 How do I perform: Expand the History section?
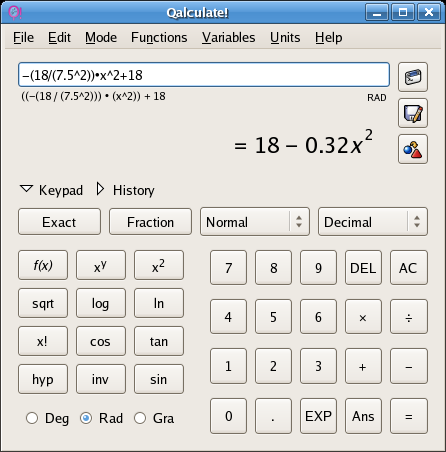point(126,190)
